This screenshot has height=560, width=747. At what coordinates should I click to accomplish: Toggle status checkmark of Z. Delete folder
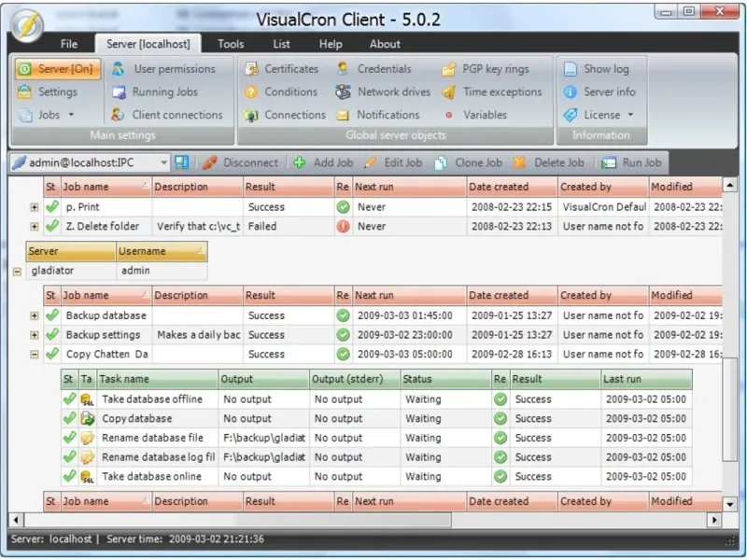click(x=52, y=226)
